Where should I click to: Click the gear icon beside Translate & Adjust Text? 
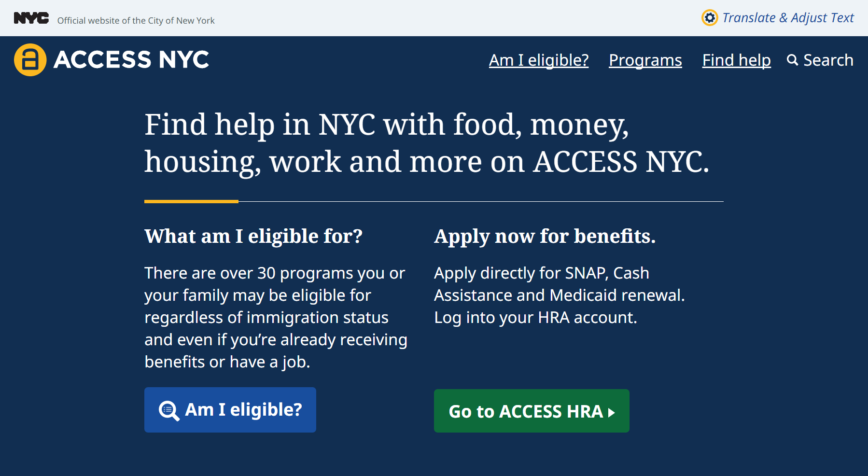click(x=710, y=18)
